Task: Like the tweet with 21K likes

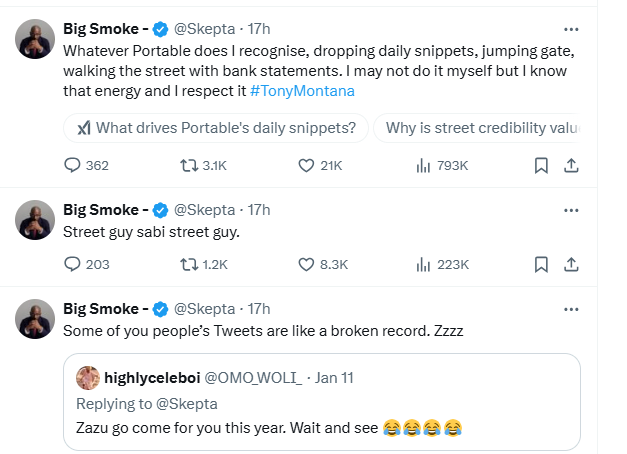Action: pos(307,165)
